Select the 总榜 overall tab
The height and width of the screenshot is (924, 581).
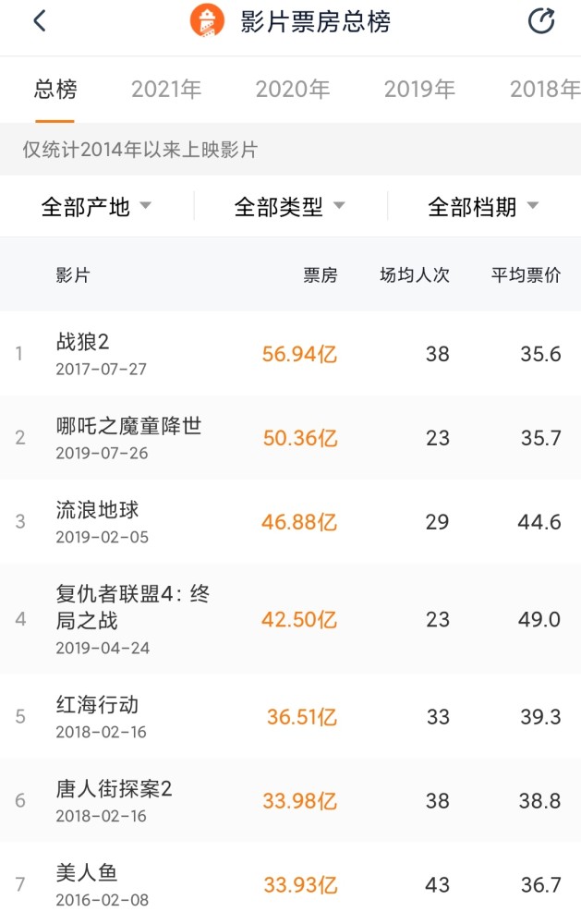point(55,90)
